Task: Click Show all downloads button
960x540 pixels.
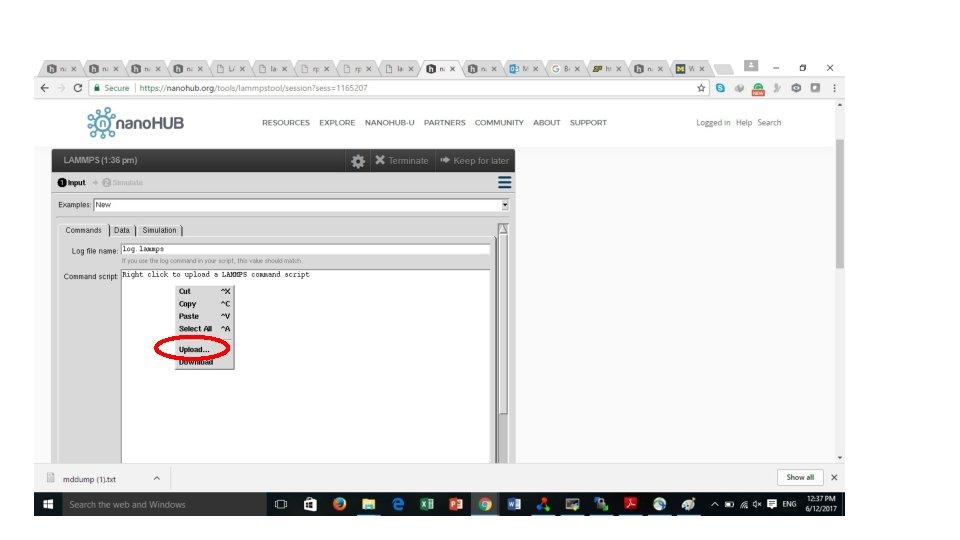Action: pos(800,478)
